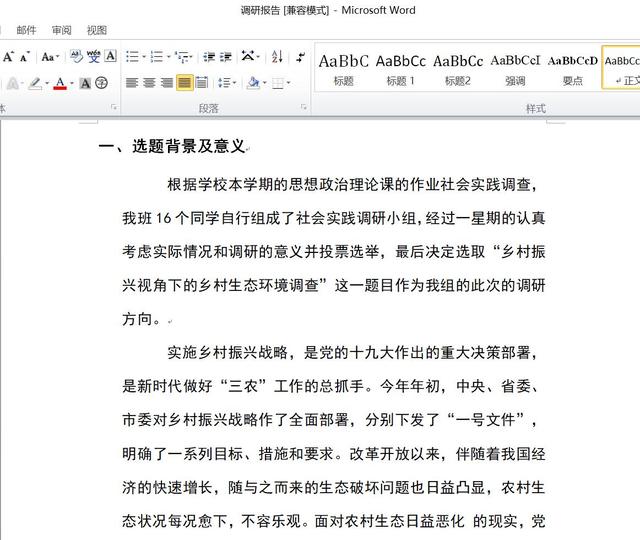Decrease the paragraph indent
Image resolution: width=640 pixels, height=540 pixels.
click(209, 57)
